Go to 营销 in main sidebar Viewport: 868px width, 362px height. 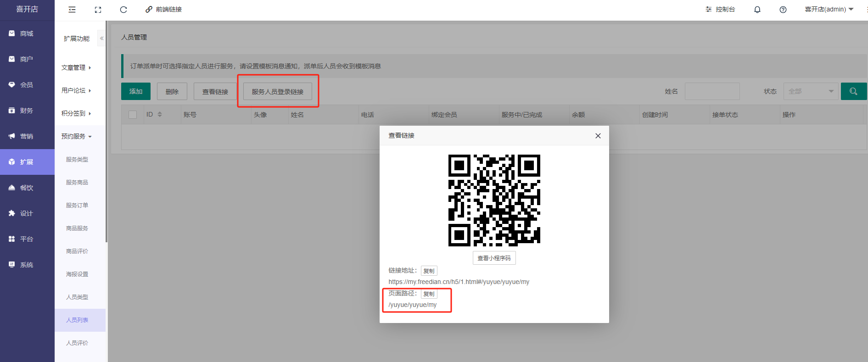pos(27,136)
